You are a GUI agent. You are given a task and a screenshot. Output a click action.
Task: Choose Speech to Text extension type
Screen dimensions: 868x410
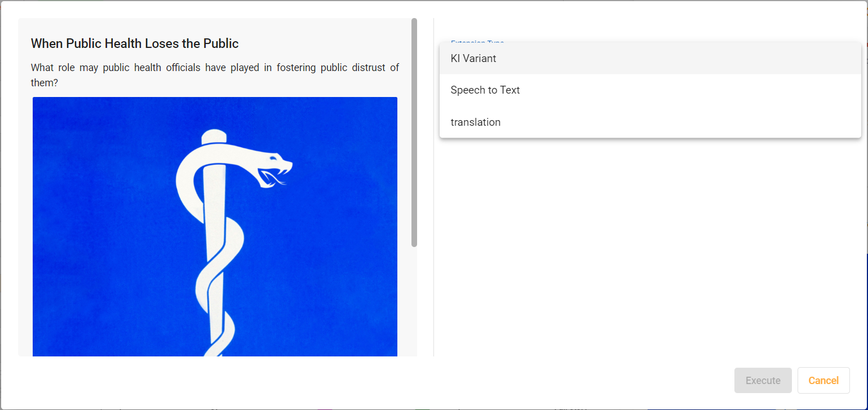click(485, 90)
